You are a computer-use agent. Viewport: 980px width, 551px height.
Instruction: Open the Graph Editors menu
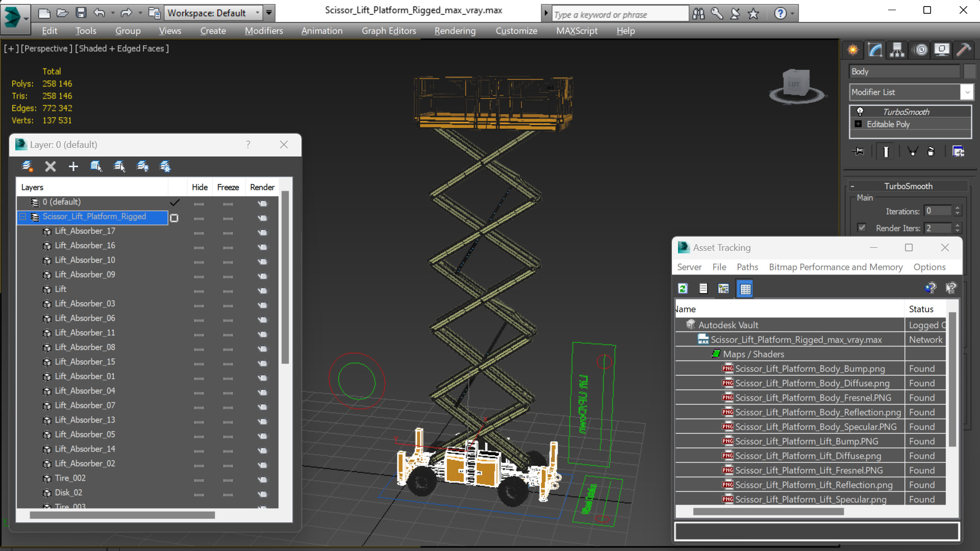(389, 30)
